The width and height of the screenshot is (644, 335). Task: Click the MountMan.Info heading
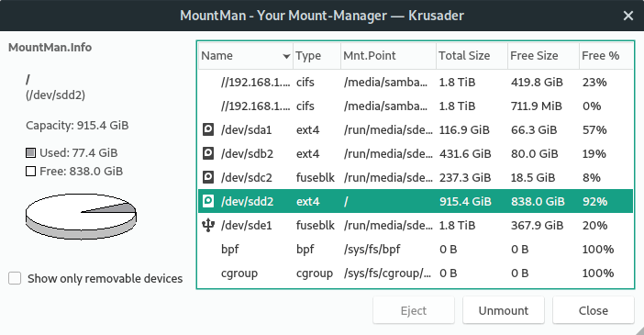coord(50,48)
